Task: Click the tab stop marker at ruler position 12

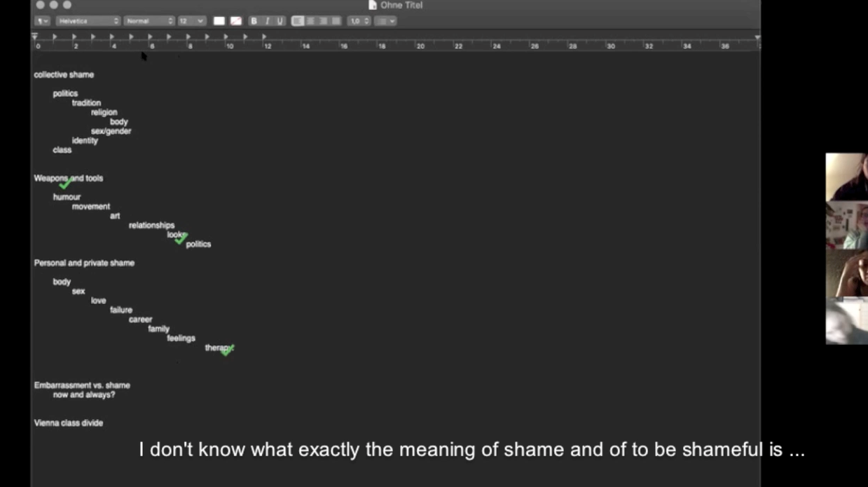Action: 263,36
